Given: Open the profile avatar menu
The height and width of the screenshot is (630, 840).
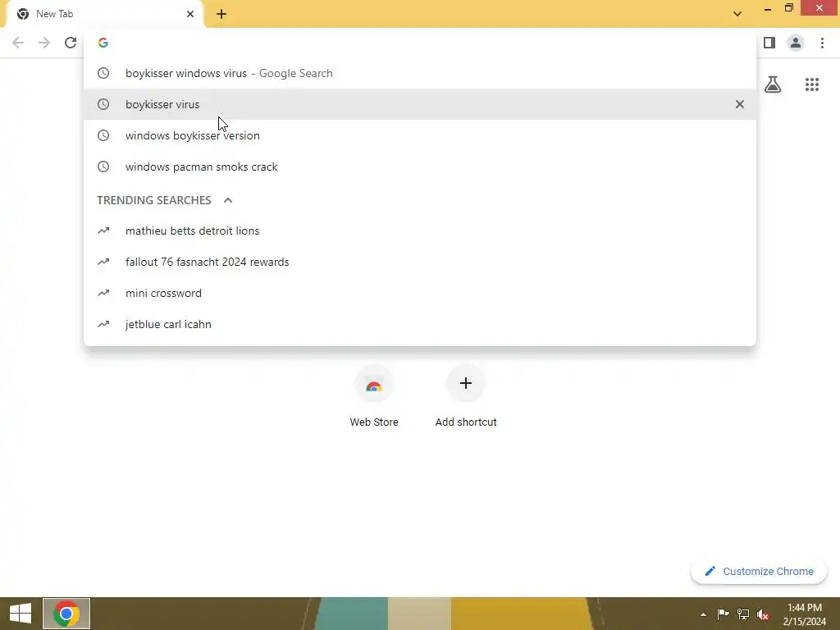Looking at the screenshot, I should (x=796, y=43).
